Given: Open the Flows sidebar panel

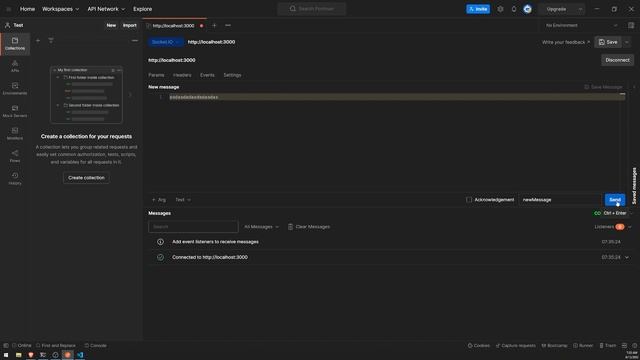Looking at the screenshot, I should tap(15, 156).
